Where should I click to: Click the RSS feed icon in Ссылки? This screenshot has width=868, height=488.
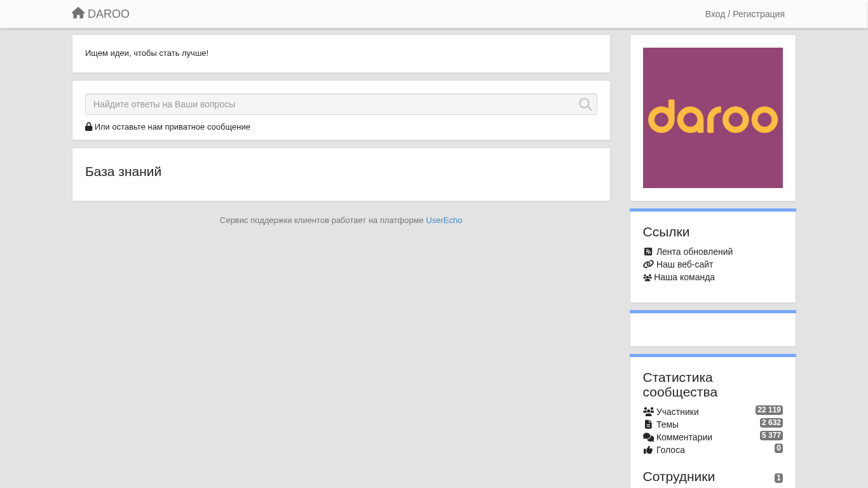(x=648, y=252)
